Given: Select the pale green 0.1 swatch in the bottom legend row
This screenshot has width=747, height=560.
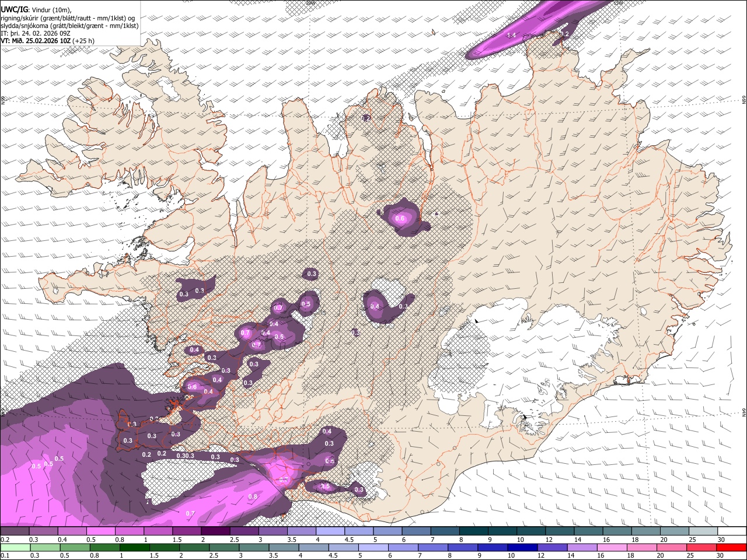Looking at the screenshot, I should pos(15,548).
